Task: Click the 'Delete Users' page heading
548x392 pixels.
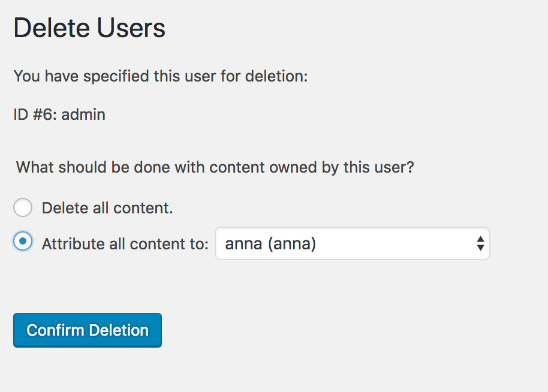Action: click(x=89, y=28)
